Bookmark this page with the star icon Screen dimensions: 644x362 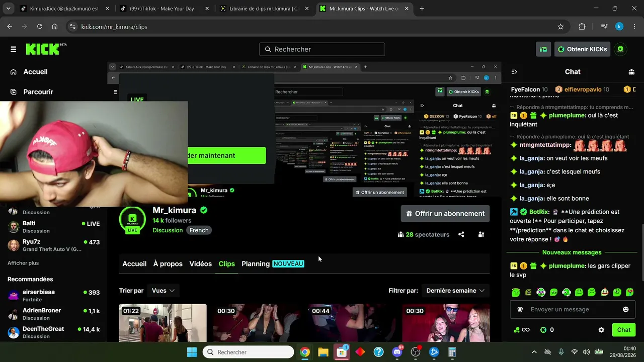[x=560, y=27]
